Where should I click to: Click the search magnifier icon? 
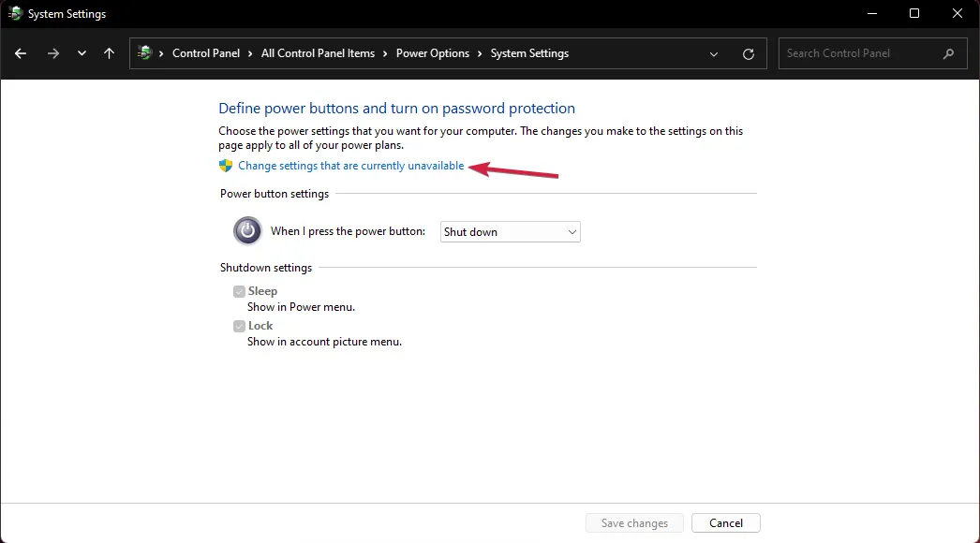click(x=949, y=53)
